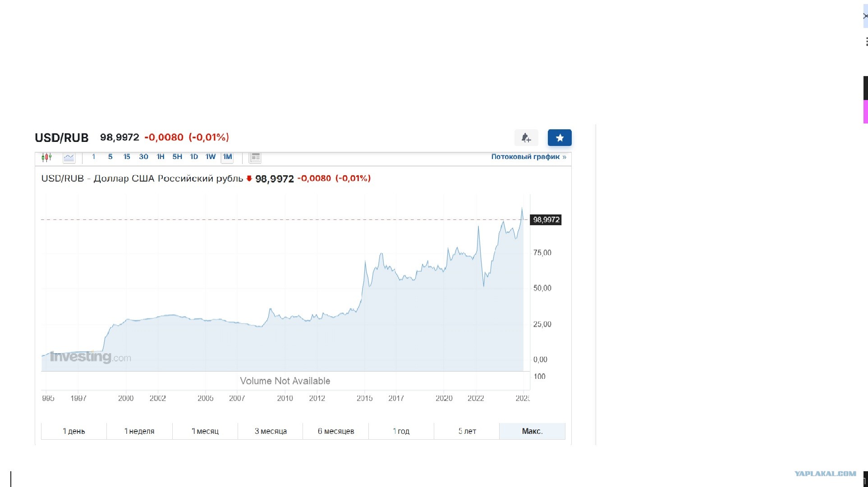Select the 1-minute interval
Image resolution: width=868 pixels, height=487 pixels.
[x=93, y=157]
